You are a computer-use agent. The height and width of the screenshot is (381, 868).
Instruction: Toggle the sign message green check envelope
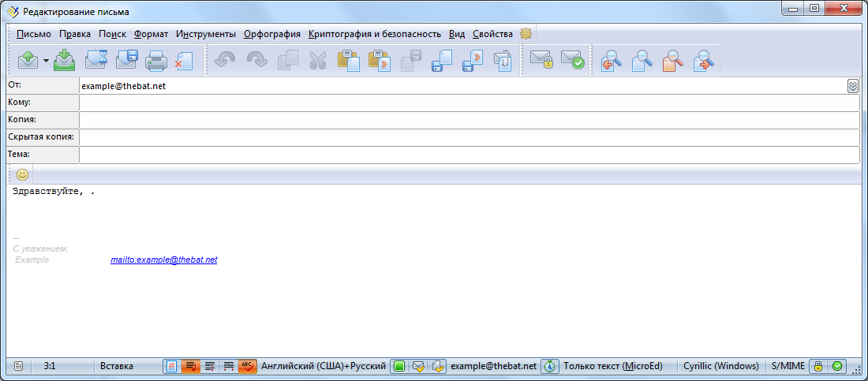[x=572, y=60]
